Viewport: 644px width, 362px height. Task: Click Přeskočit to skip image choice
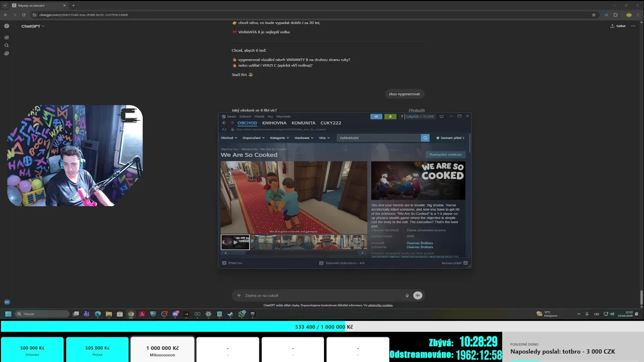[417, 110]
